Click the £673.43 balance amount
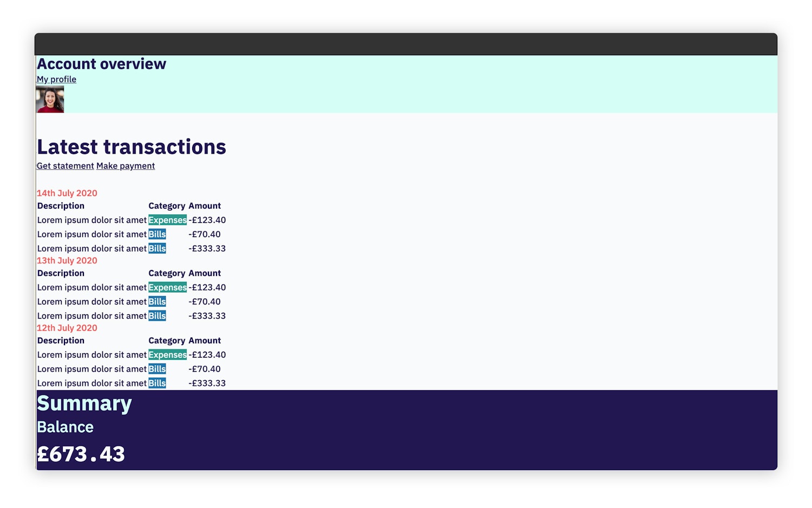Viewport: 812px width, 508px height. 80,454
